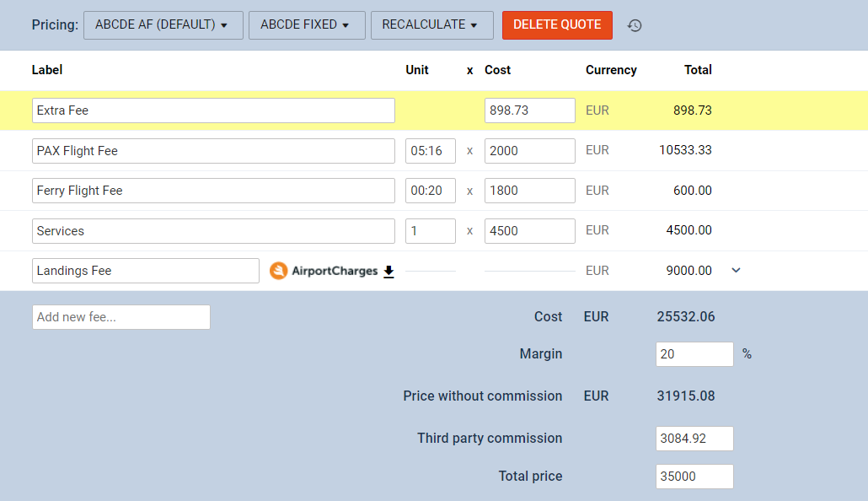The image size is (868, 501).
Task: Edit the Total price field 35000
Action: tap(694, 477)
